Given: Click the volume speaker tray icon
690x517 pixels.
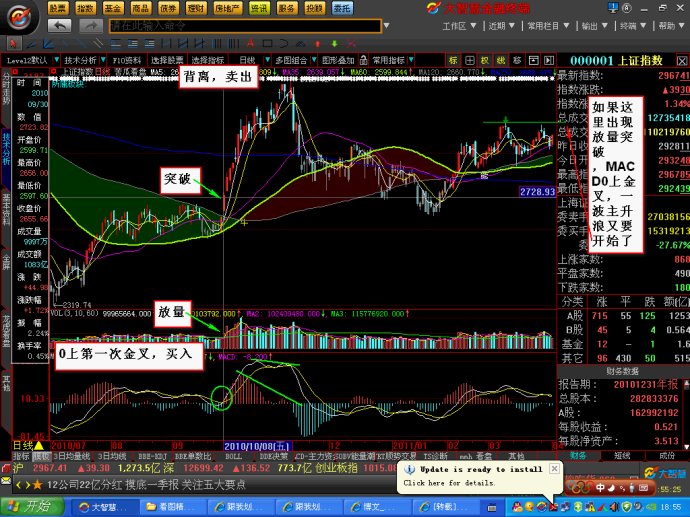Looking at the screenshot, I should click(x=616, y=507).
